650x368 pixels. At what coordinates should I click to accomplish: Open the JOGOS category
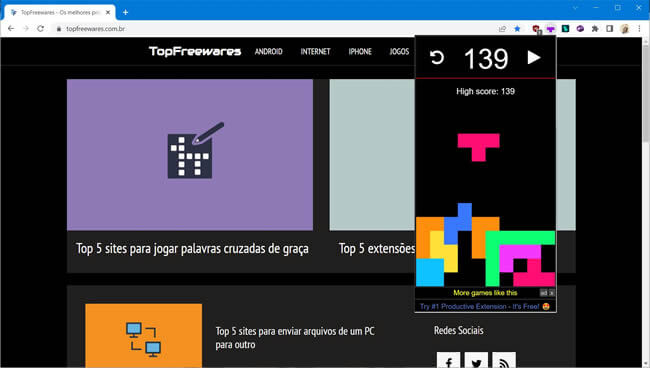399,51
